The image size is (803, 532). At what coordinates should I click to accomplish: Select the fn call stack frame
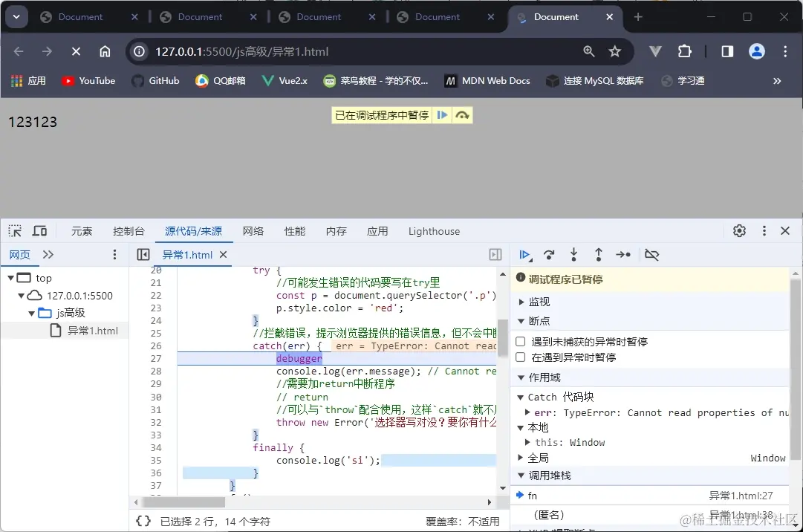click(649, 495)
